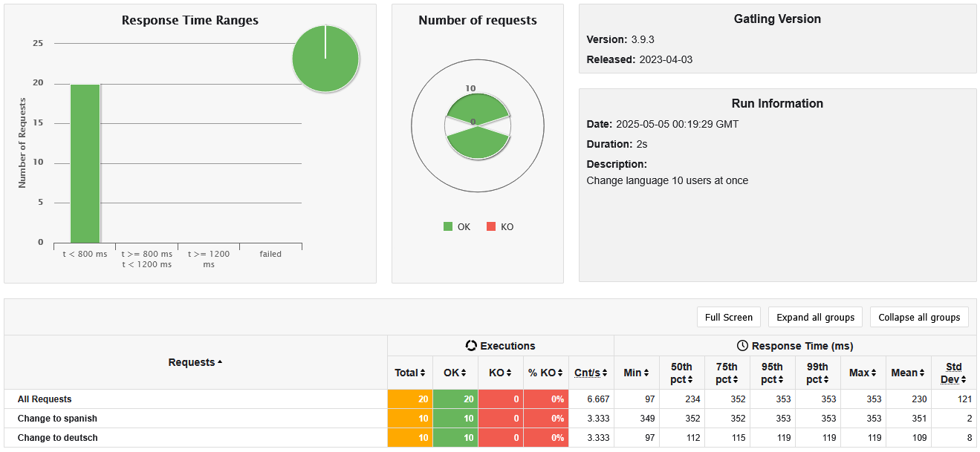Image resolution: width=980 pixels, height=452 pixels.
Task: Click the Collapse all groups button
Action: [x=919, y=317]
